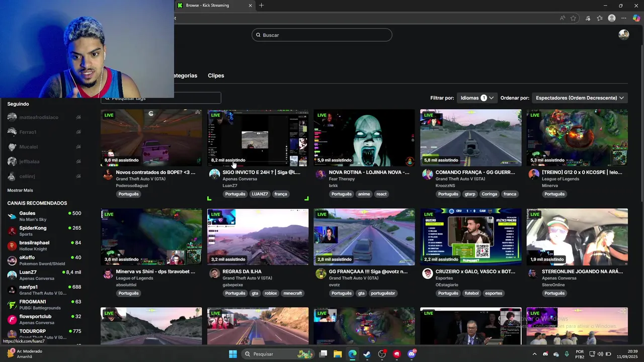Screen dimensions: 644x362
Task: Open jeffbalaa followed channel
Action: (44, 161)
